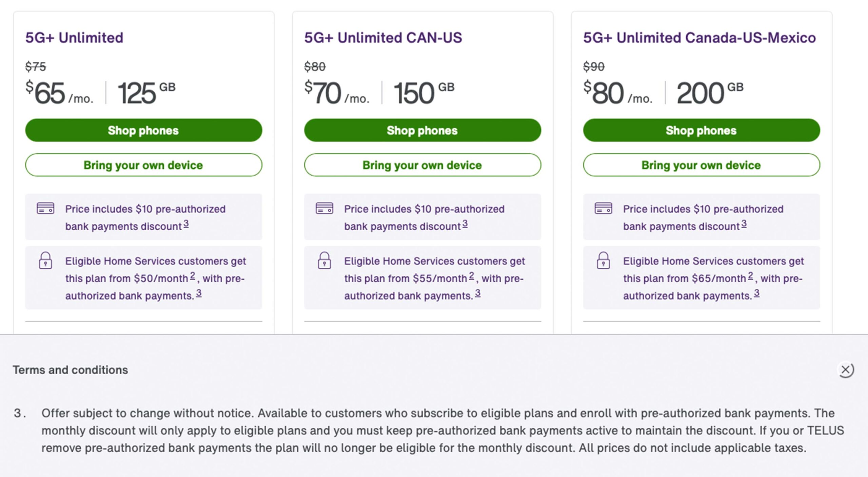Select Bring your own device on CAN-US plan
The image size is (868, 477).
click(422, 165)
